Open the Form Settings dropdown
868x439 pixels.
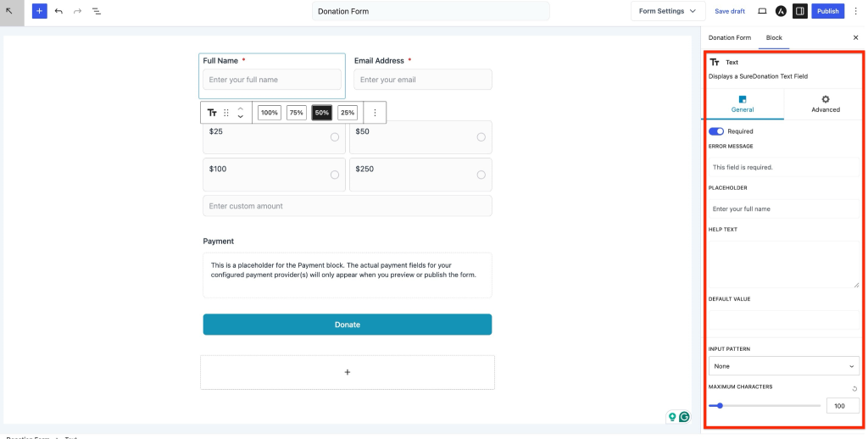tap(668, 11)
